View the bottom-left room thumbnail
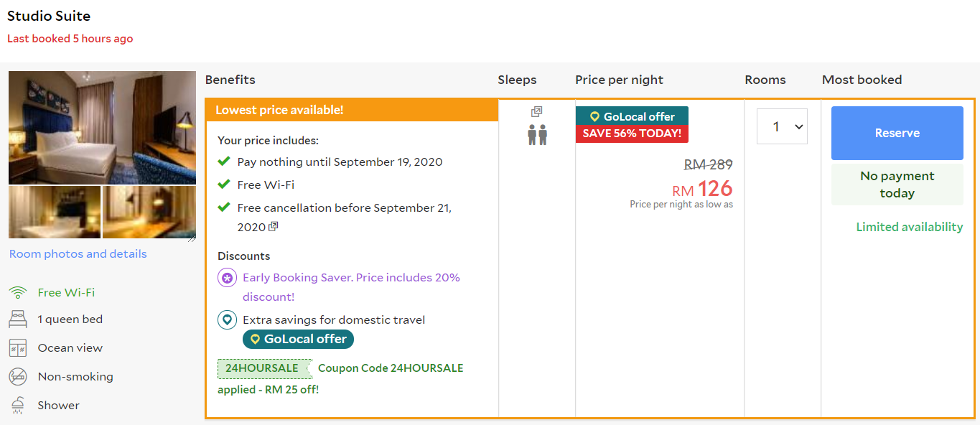 pyautogui.click(x=55, y=212)
